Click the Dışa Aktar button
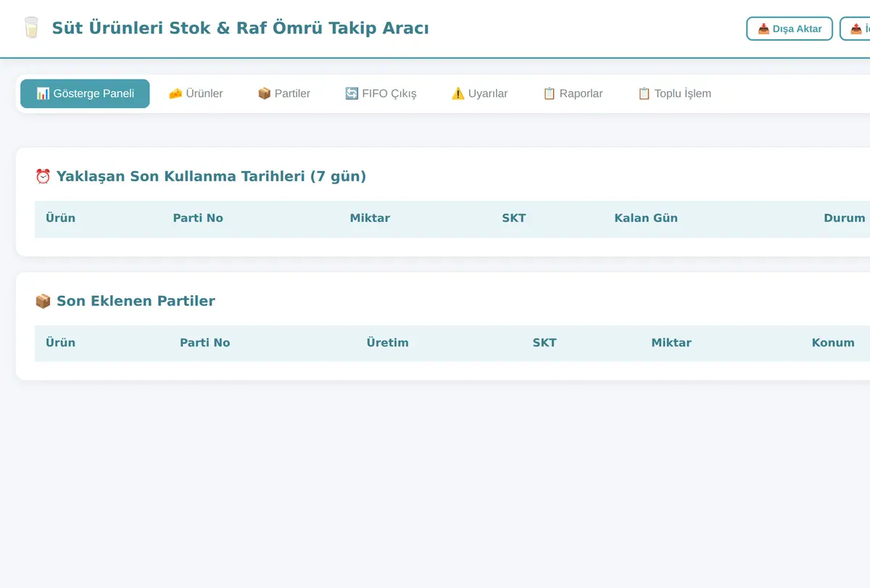Screen dimensions: 870x588 click(790, 29)
